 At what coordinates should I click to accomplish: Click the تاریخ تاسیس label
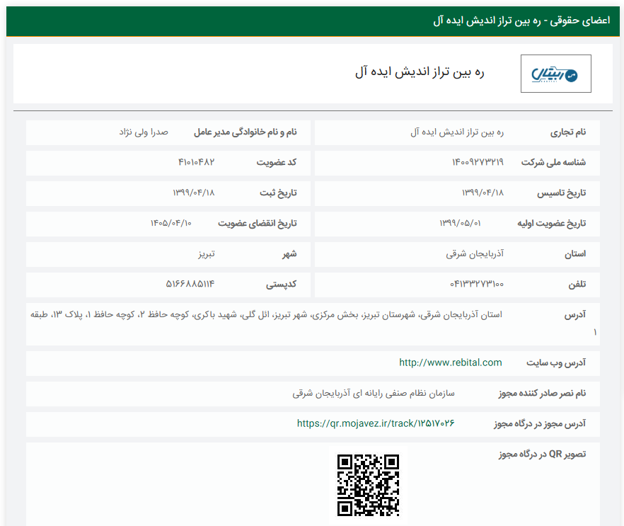tap(561, 193)
